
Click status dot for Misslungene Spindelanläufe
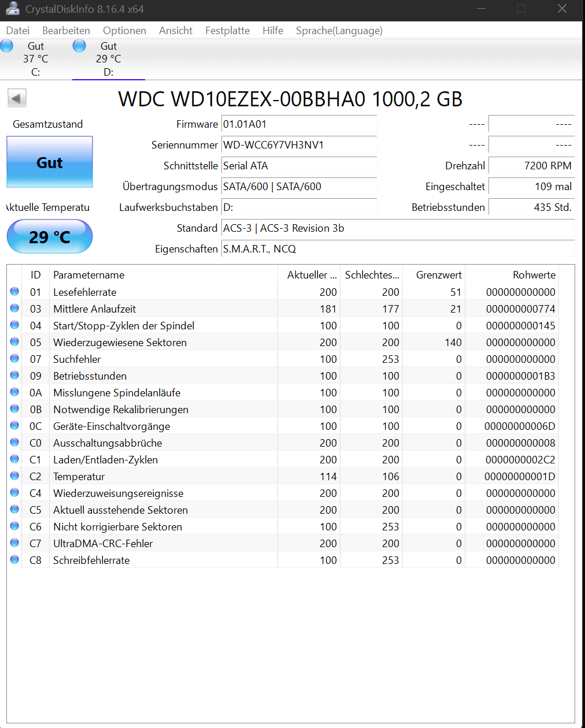tap(14, 392)
